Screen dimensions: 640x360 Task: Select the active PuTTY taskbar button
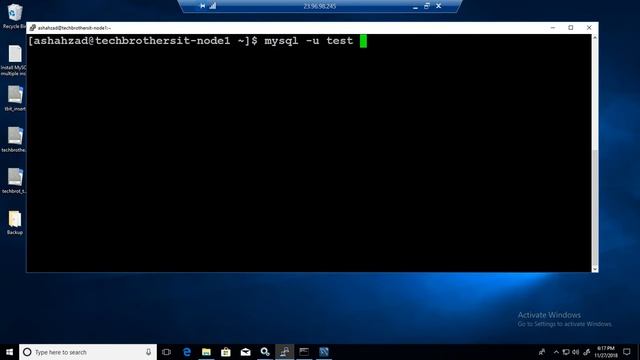(284, 352)
